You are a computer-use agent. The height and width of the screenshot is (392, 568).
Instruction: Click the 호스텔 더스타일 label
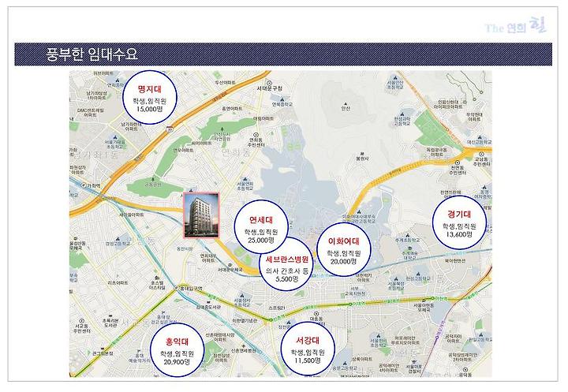pyautogui.click(x=157, y=285)
